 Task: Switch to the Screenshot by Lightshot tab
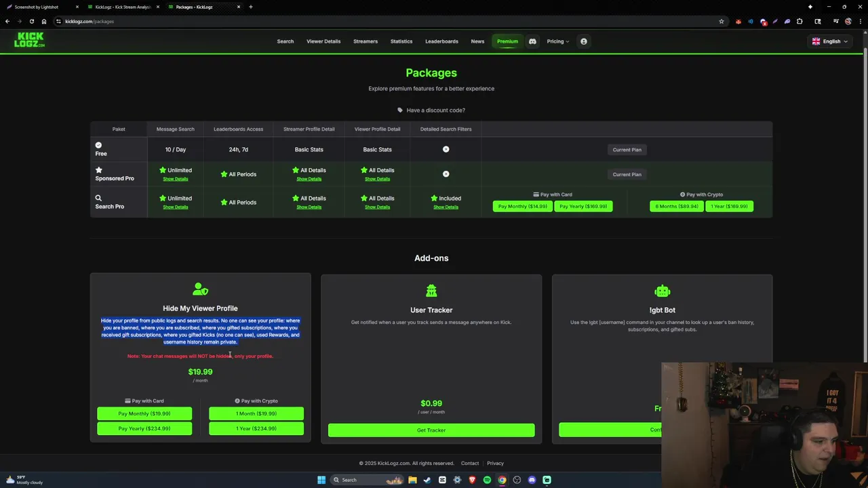pos(41,7)
